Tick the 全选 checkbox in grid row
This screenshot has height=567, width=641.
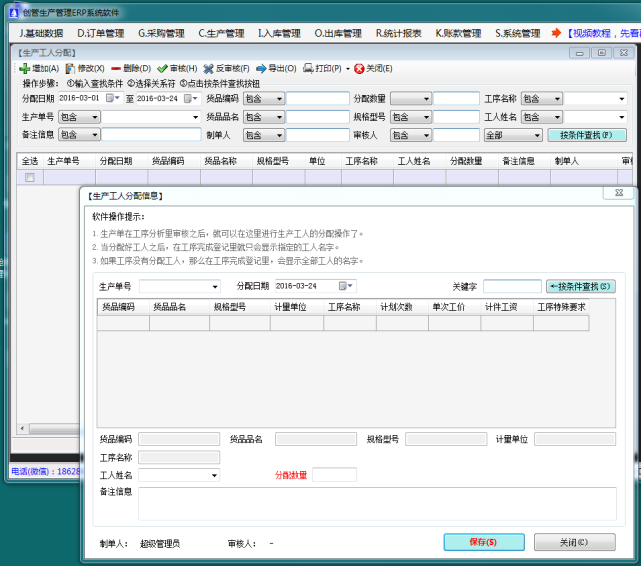[x=30, y=177]
